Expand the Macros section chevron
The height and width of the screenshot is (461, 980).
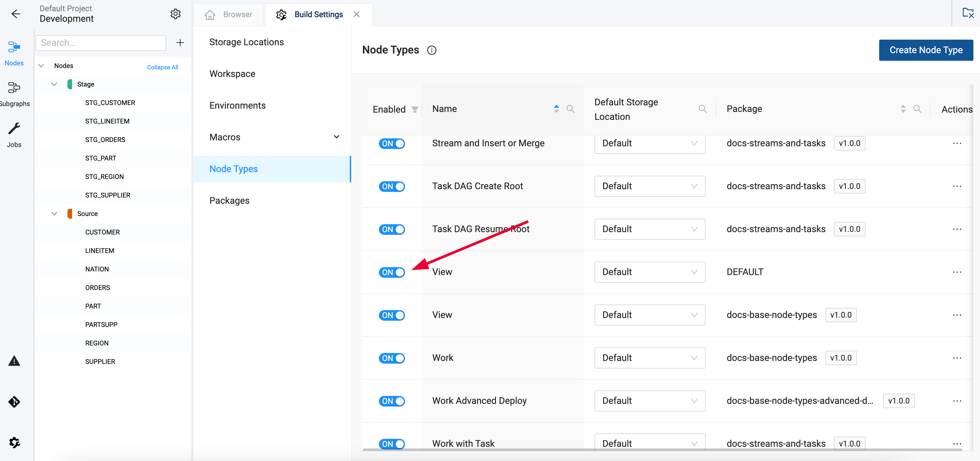click(x=336, y=136)
